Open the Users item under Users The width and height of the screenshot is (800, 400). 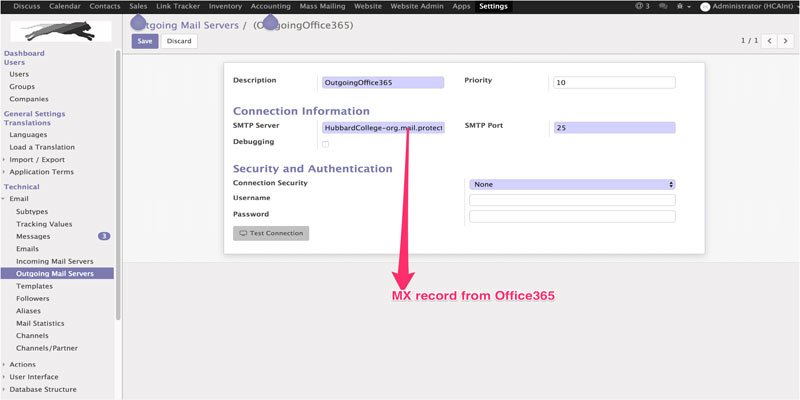pos(19,74)
